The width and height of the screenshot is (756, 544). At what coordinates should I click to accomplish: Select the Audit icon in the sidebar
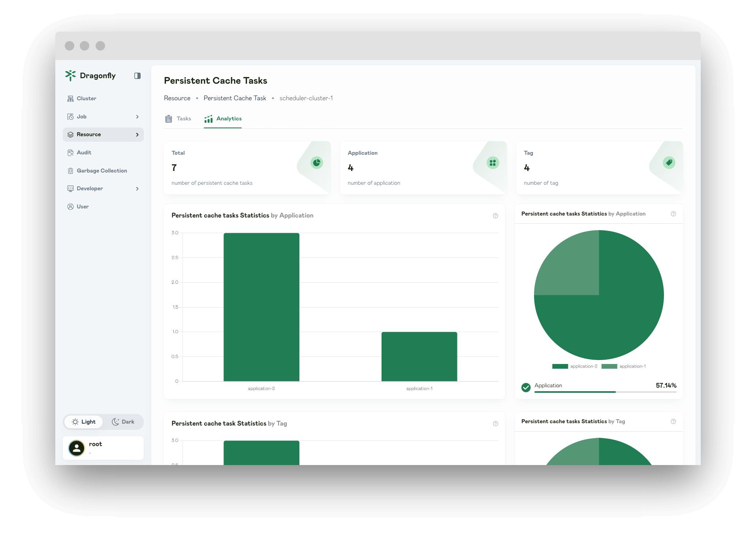tap(71, 152)
